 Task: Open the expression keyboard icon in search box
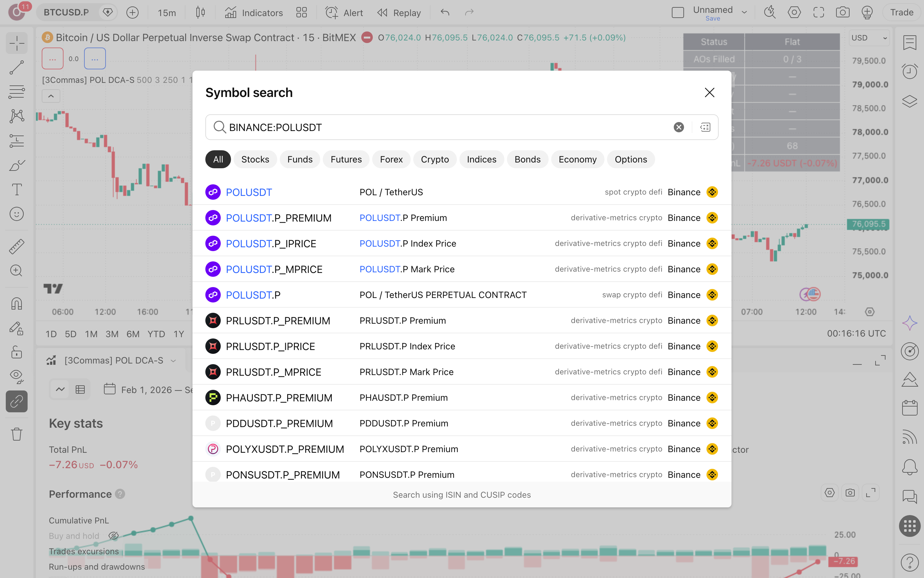pyautogui.click(x=705, y=127)
